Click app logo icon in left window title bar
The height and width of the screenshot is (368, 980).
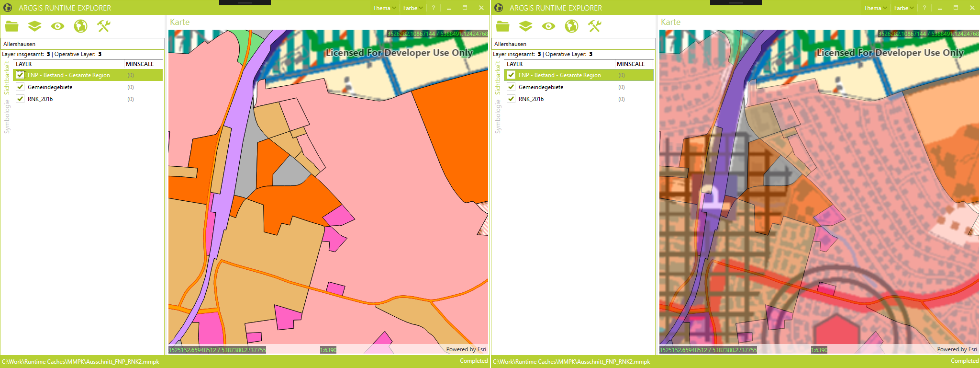click(x=8, y=8)
